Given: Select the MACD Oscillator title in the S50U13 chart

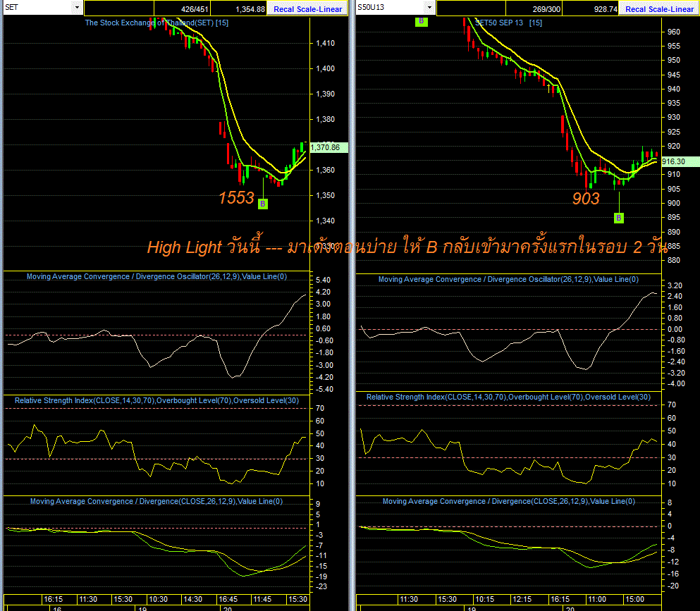Looking at the screenshot, I should [508, 279].
